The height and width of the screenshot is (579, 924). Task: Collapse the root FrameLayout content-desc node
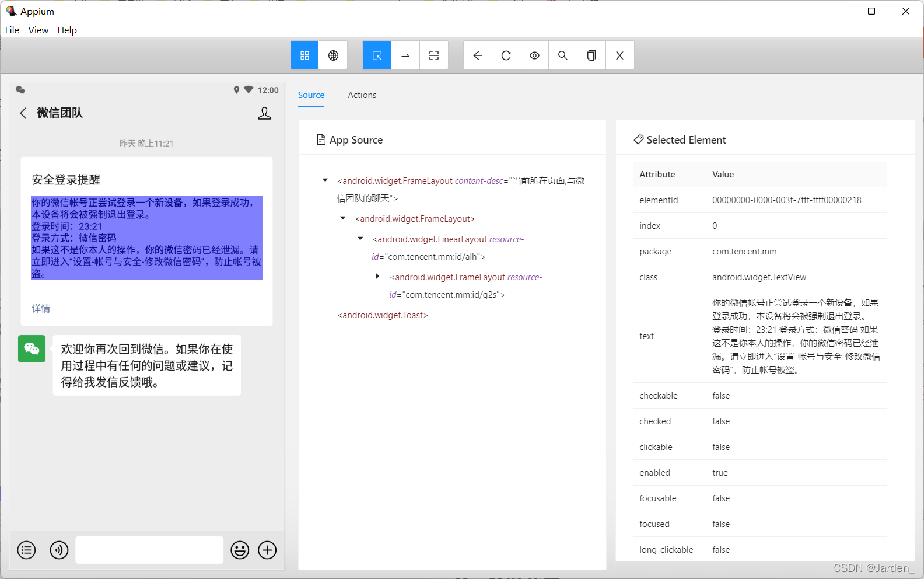click(325, 180)
